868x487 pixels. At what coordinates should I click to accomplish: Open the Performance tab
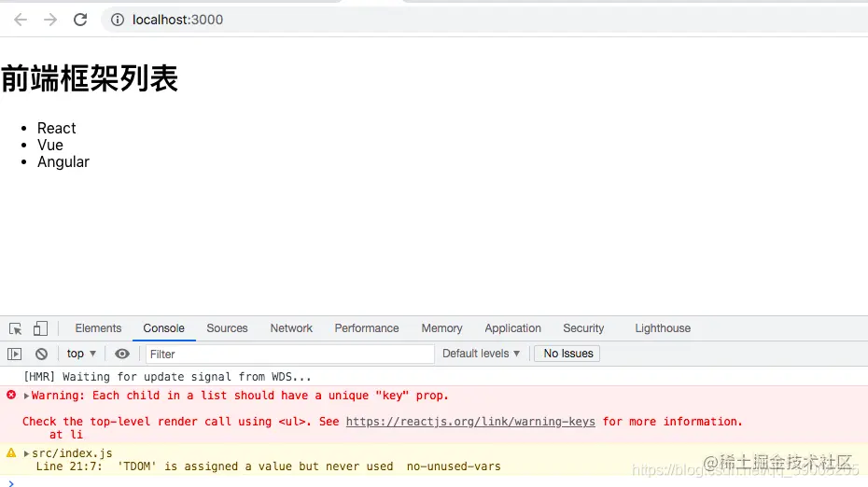[367, 328]
